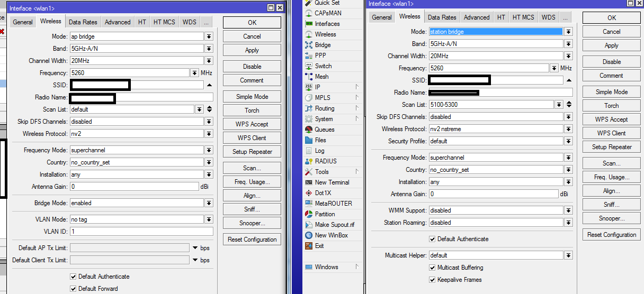The width and height of the screenshot is (644, 294).
Task: Open the IP menu icon
Action: tap(309, 87)
